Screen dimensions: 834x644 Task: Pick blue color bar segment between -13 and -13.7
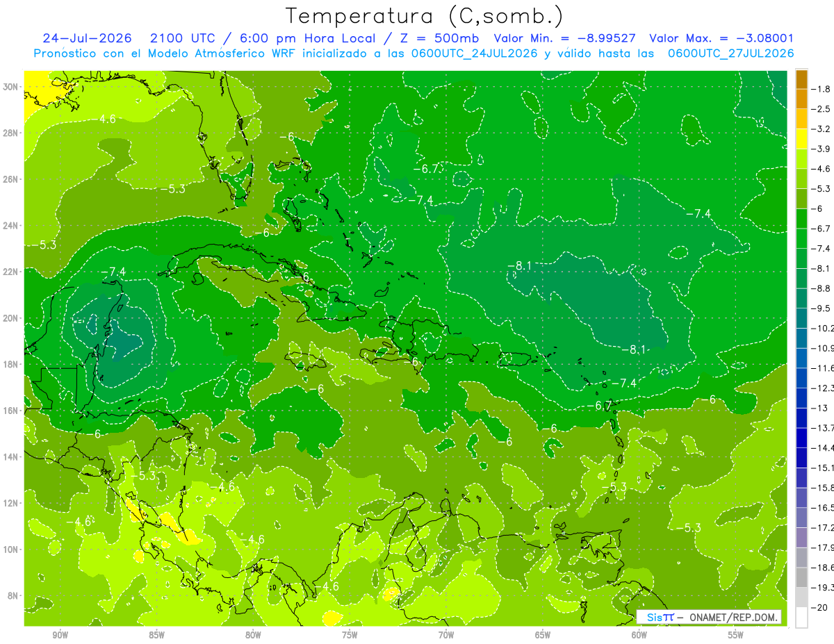click(x=801, y=418)
